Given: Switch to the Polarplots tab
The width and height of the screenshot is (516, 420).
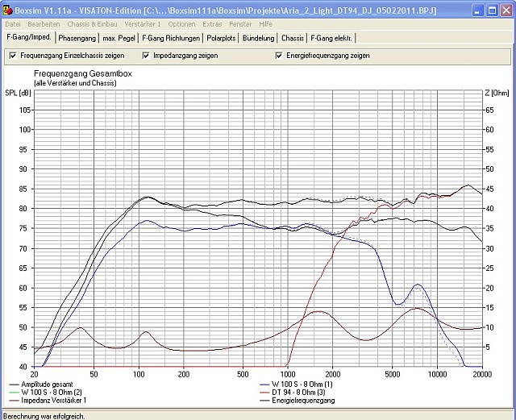Looking at the screenshot, I should click(x=221, y=38).
